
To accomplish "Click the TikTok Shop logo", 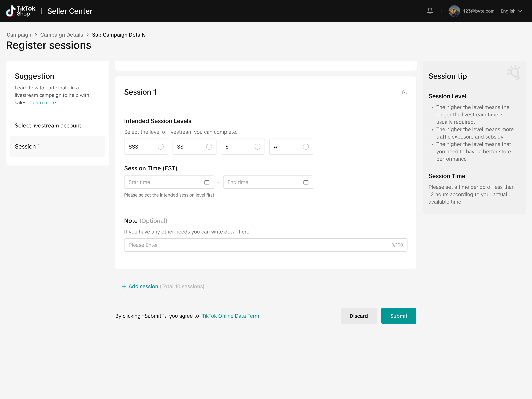I will coord(21,11).
